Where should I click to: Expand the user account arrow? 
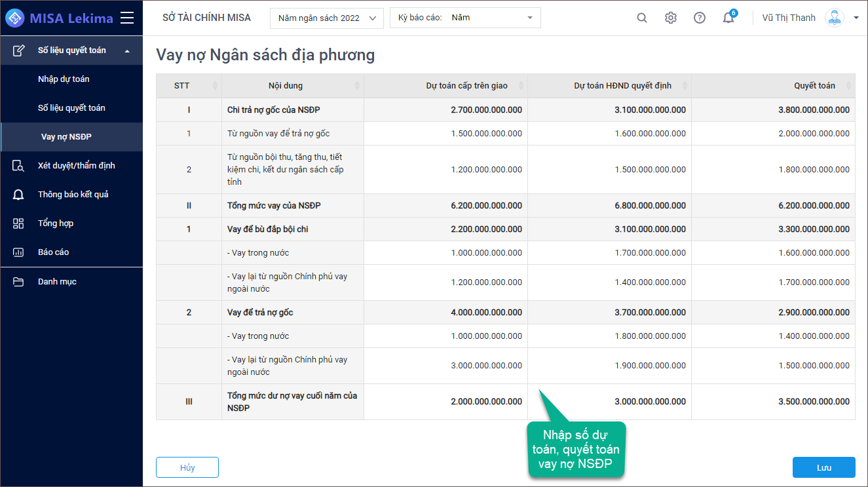tap(856, 18)
